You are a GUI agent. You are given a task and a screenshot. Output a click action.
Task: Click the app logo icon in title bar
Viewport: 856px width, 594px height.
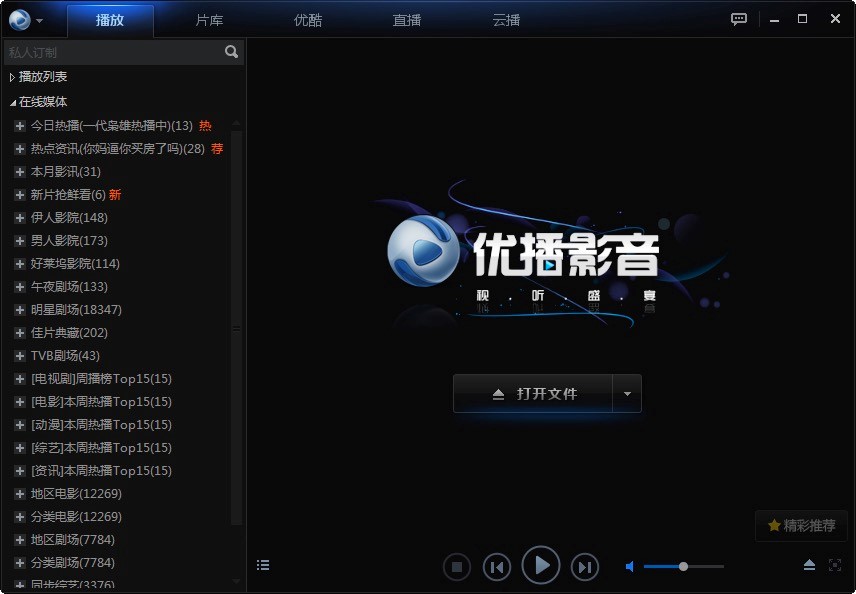[x=20, y=20]
